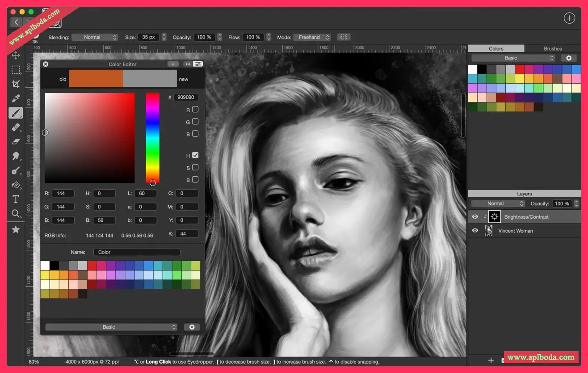Select the Text tool

[x=16, y=199]
